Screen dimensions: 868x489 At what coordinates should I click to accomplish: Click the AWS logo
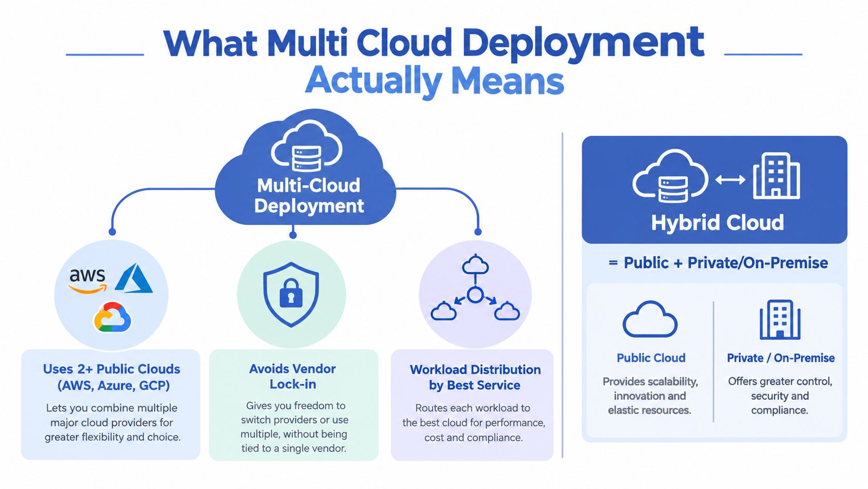pyautogui.click(x=88, y=281)
